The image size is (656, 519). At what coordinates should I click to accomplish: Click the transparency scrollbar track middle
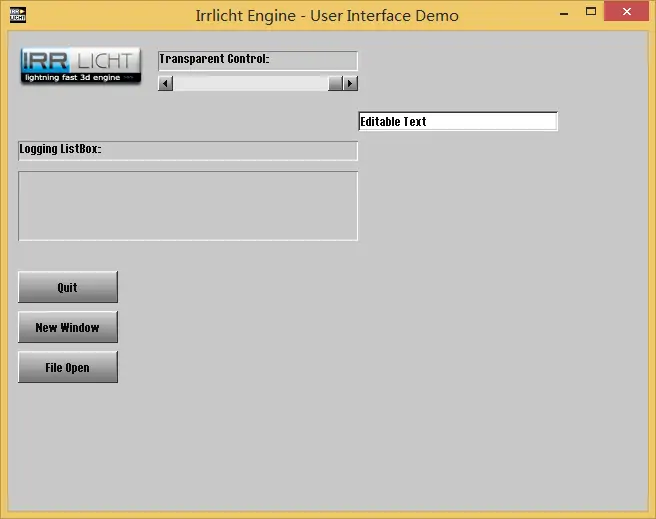[250, 83]
